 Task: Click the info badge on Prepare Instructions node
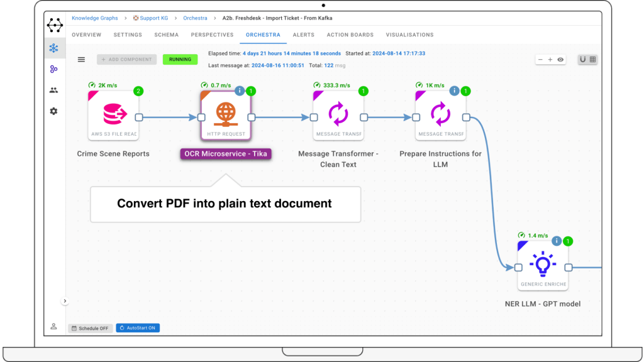(454, 91)
